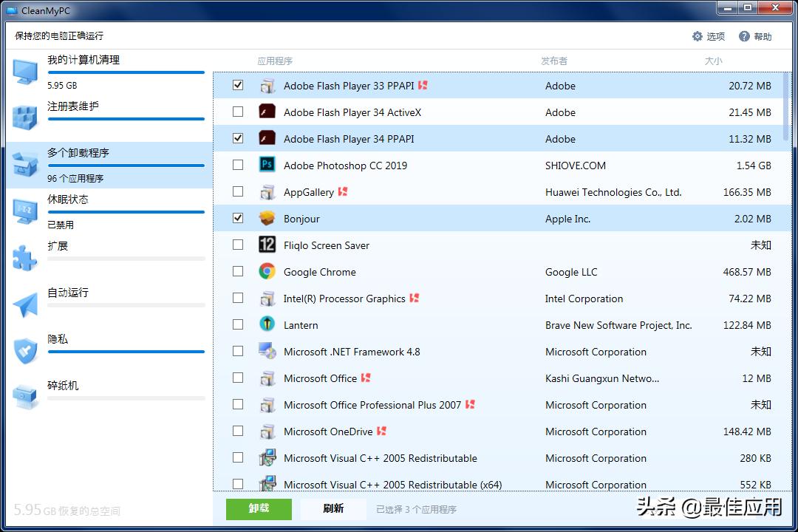Screen dimensions: 798x532
Task: Open the Shredder icon in sidebar
Action: (26, 398)
